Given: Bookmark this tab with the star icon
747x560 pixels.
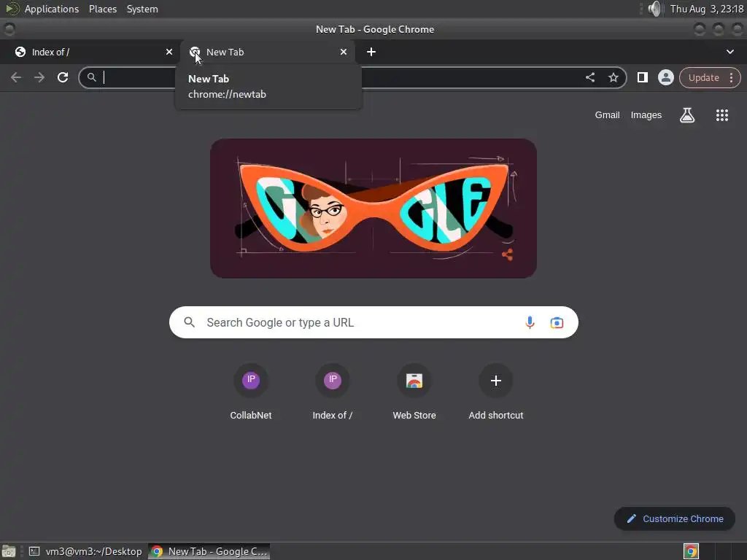Looking at the screenshot, I should coord(613,77).
